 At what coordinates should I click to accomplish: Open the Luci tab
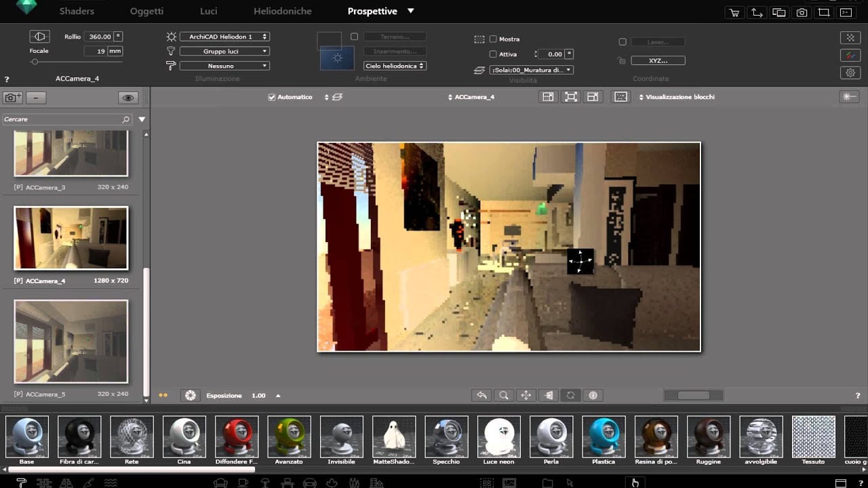tap(208, 12)
